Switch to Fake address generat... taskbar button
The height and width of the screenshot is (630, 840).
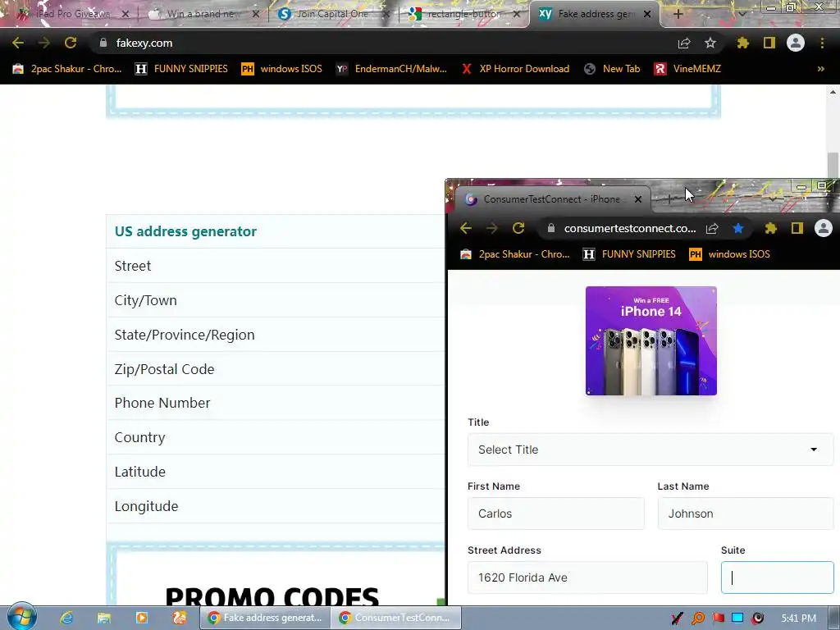click(x=265, y=618)
